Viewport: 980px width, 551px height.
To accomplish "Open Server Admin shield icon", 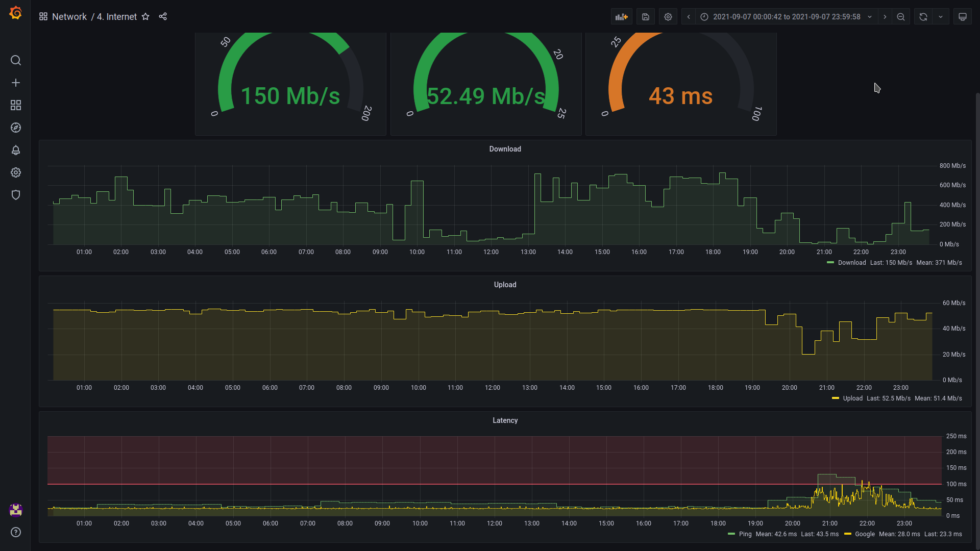I will (x=16, y=195).
